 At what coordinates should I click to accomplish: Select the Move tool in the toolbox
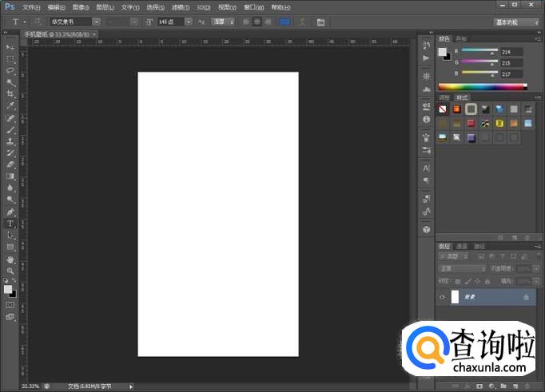click(x=11, y=48)
